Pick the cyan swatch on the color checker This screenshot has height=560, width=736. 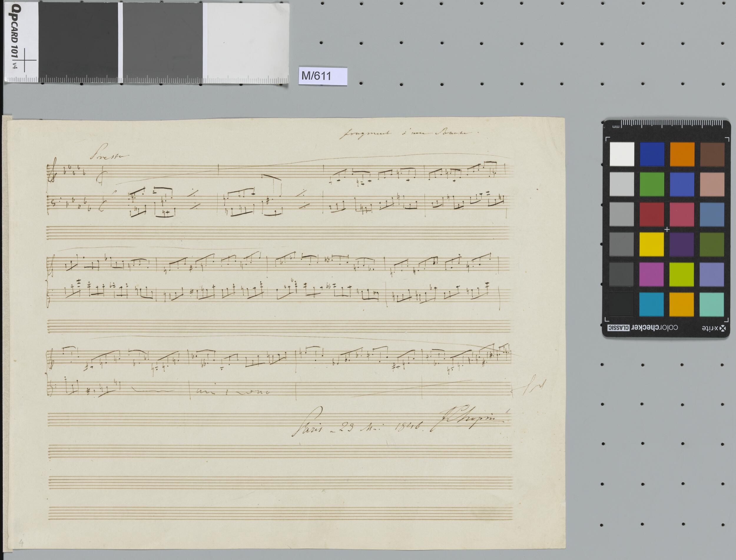[x=652, y=304]
